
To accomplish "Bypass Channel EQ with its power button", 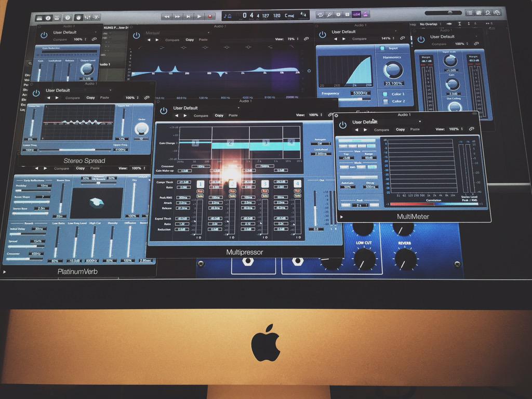I will [x=137, y=35].
